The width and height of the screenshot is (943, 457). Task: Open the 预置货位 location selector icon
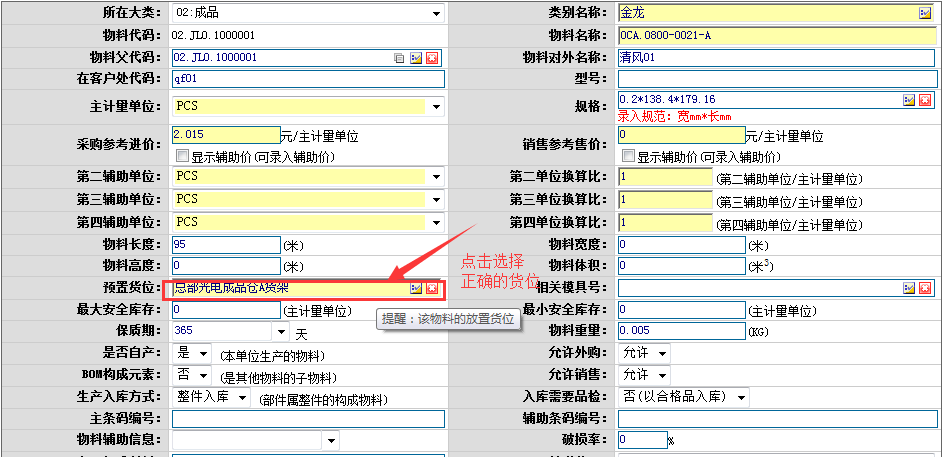(x=416, y=289)
